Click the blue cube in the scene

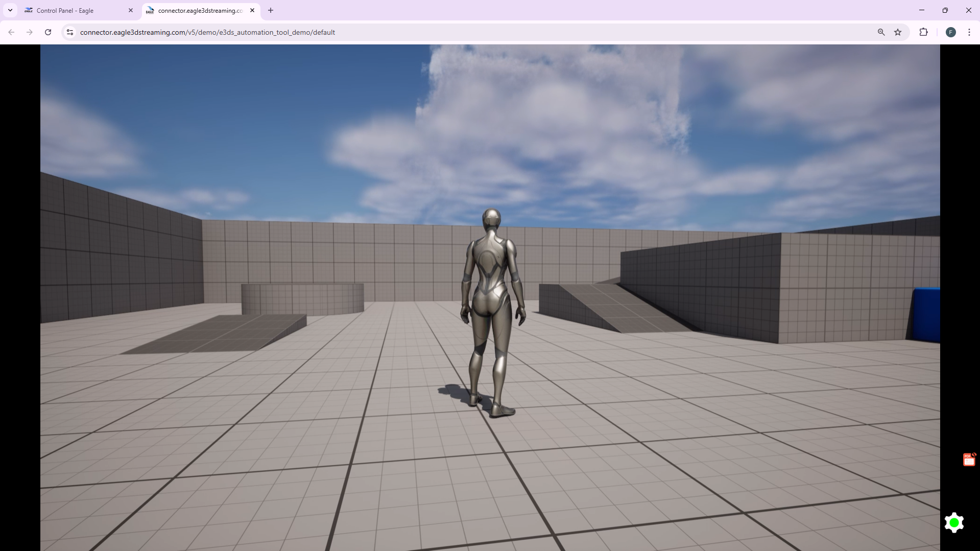coord(925,314)
